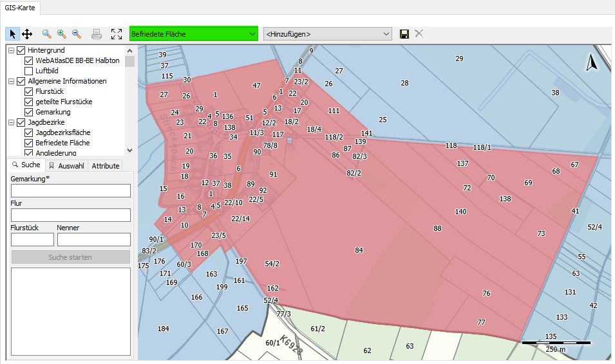This screenshot has height=364, width=615.
Task: Open the Attribute tab
Action: tap(105, 166)
